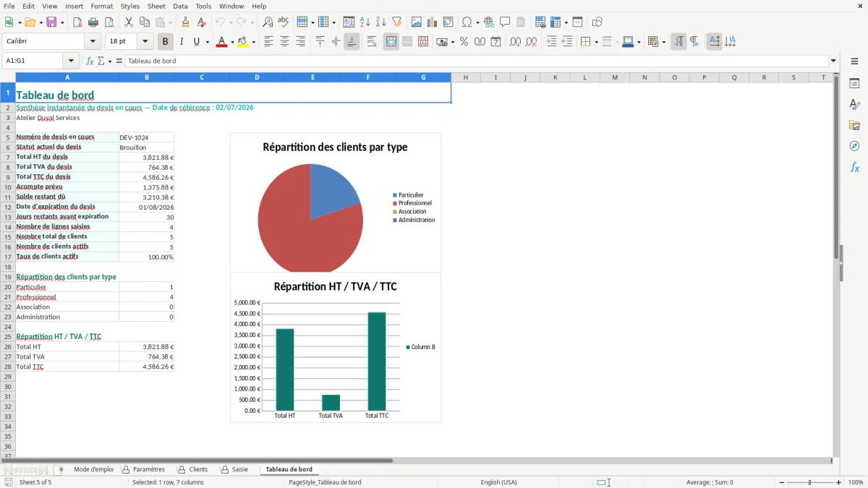Image resolution: width=868 pixels, height=488 pixels.
Task: Expand the Name Box dropdown
Action: (x=71, y=61)
